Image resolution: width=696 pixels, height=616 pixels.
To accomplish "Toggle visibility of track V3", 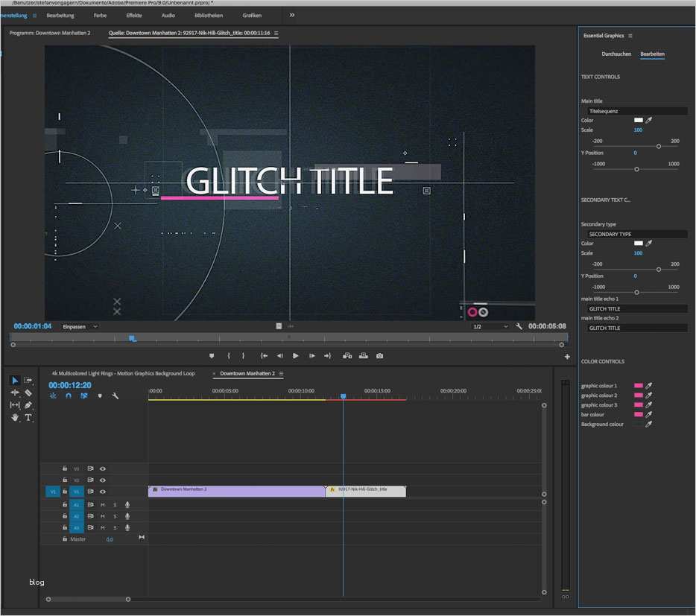I will point(103,469).
